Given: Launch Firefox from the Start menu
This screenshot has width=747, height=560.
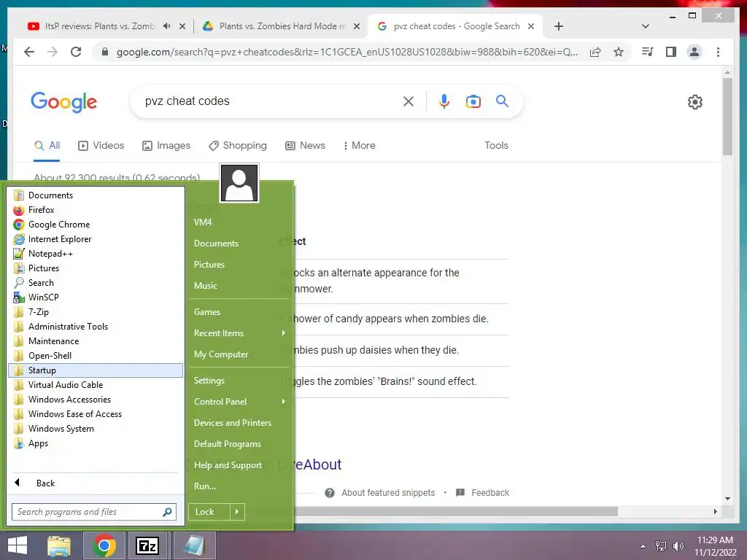Looking at the screenshot, I should pos(96,210).
